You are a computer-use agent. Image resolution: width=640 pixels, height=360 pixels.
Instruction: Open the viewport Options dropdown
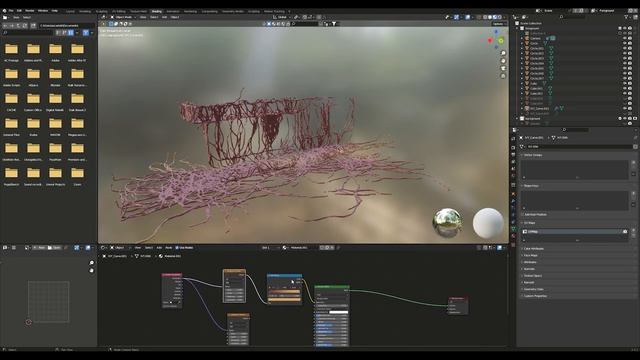499,24
